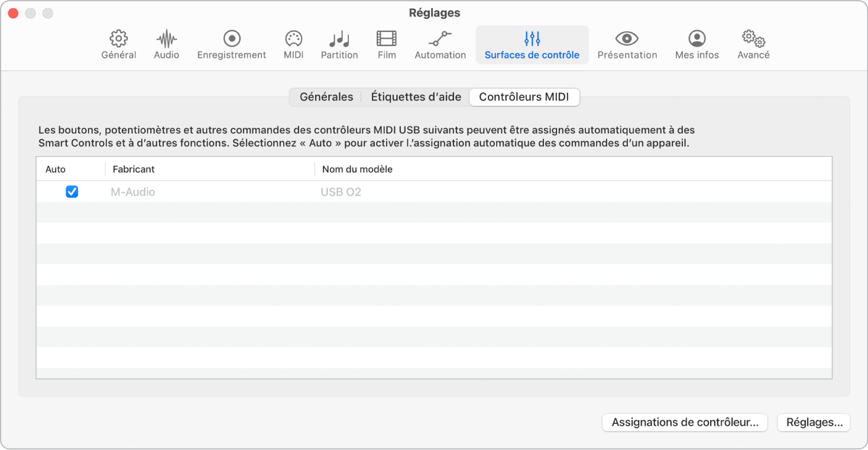The height and width of the screenshot is (450, 868).
Task: Select the Contrôleurs MIDI tab
Action: pyautogui.click(x=524, y=97)
